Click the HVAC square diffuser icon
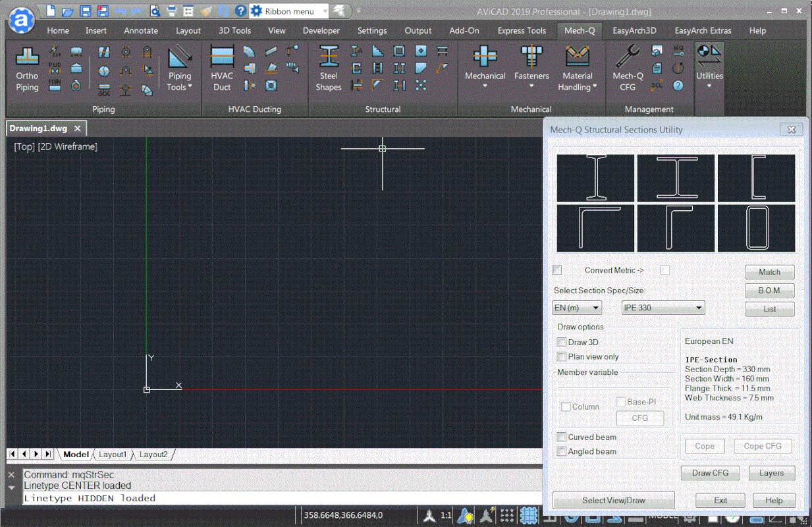 point(271,85)
